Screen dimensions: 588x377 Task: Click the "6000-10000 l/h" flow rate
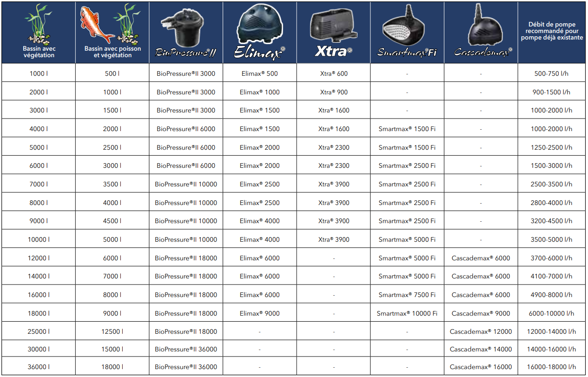pyautogui.click(x=552, y=313)
